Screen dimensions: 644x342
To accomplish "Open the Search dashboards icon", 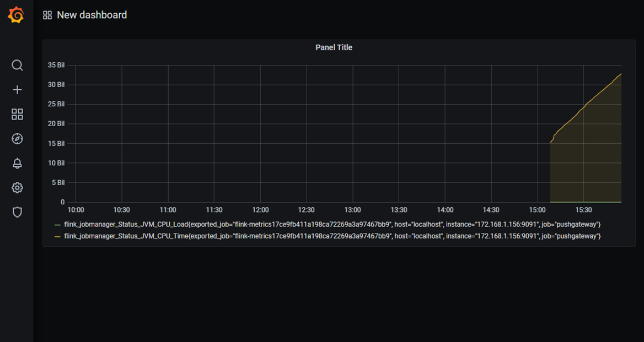I will click(17, 65).
